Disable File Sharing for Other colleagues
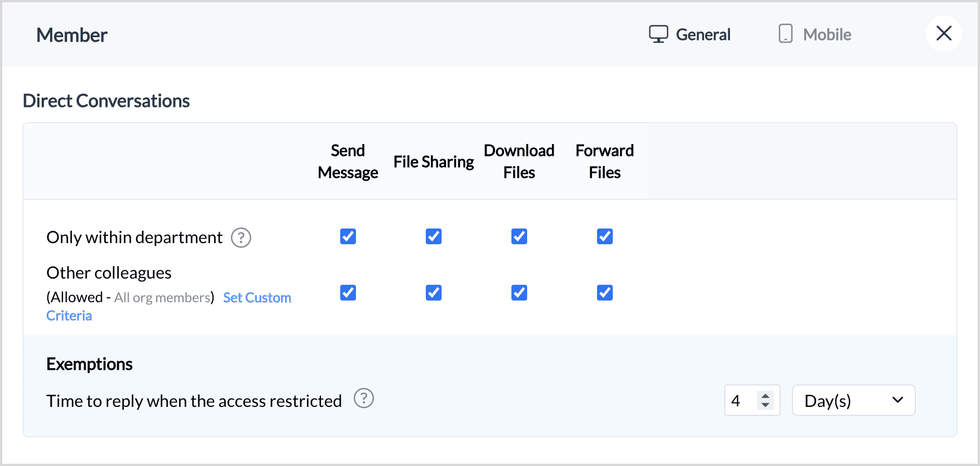This screenshot has width=980, height=466. [434, 293]
